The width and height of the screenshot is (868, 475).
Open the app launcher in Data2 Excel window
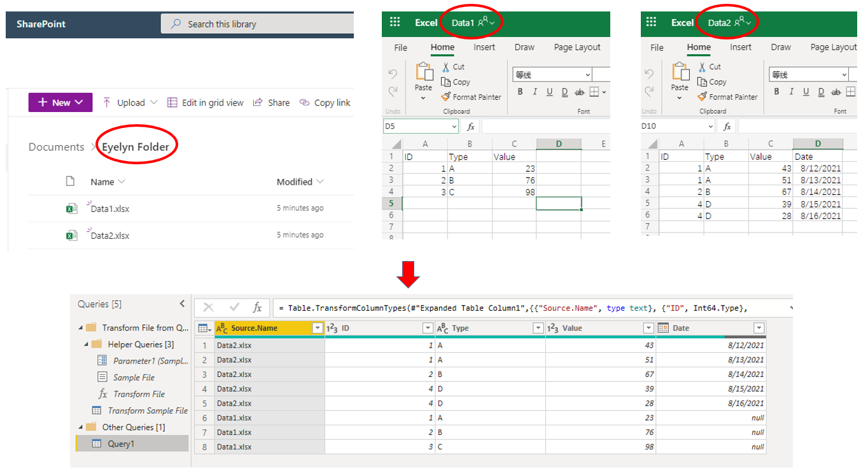click(652, 22)
